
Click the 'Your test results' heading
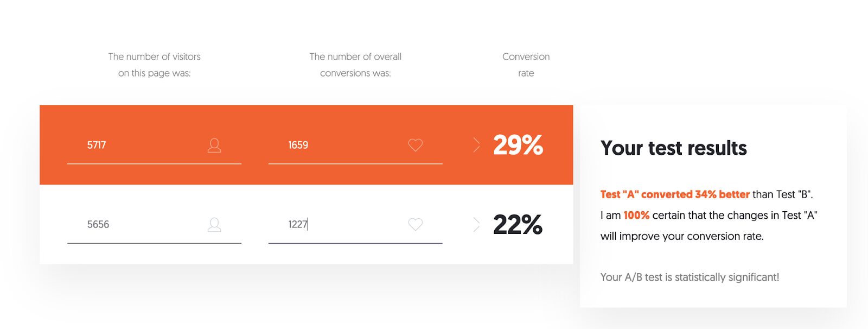point(674,148)
